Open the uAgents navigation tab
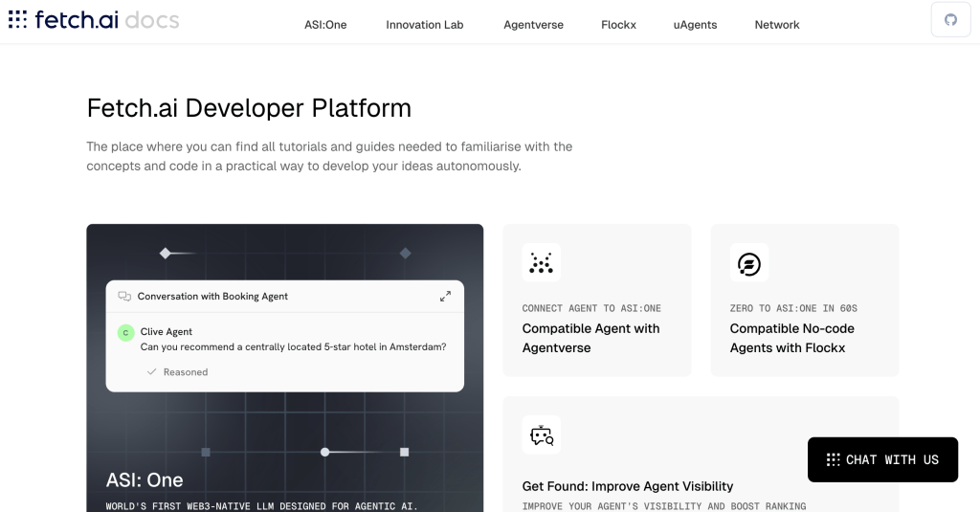Image resolution: width=980 pixels, height=512 pixels. 695,25
